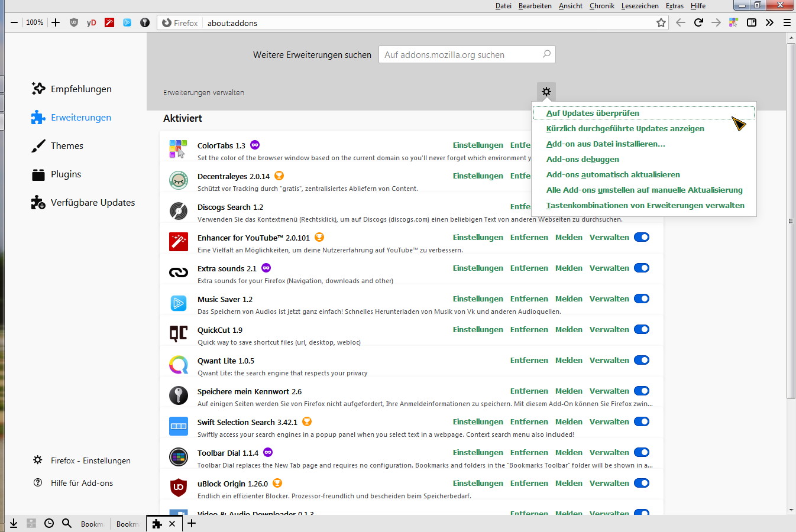Open Hilfe für Add-ons
Screen dimensions: 796x532
click(73, 483)
